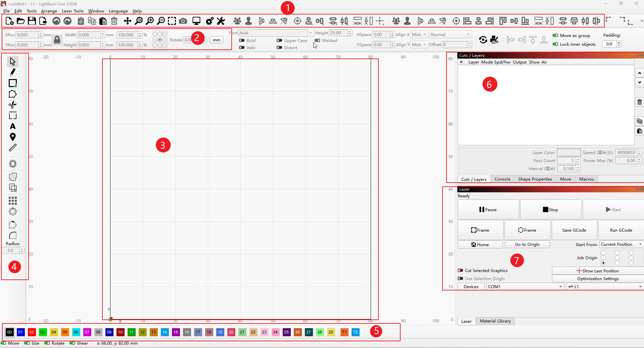Select the Position Laser marker tool
The image size is (644, 348).
13,137
